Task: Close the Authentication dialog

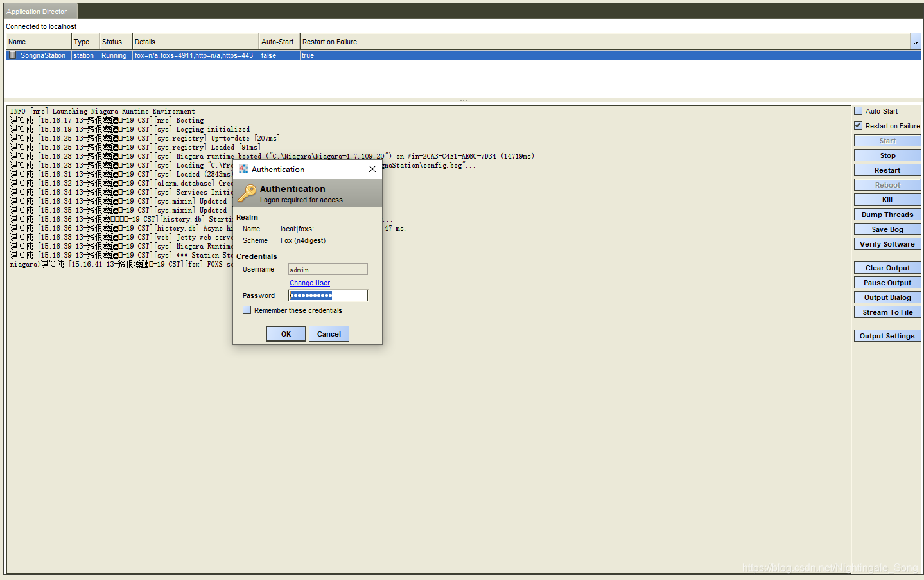Action: 372,169
